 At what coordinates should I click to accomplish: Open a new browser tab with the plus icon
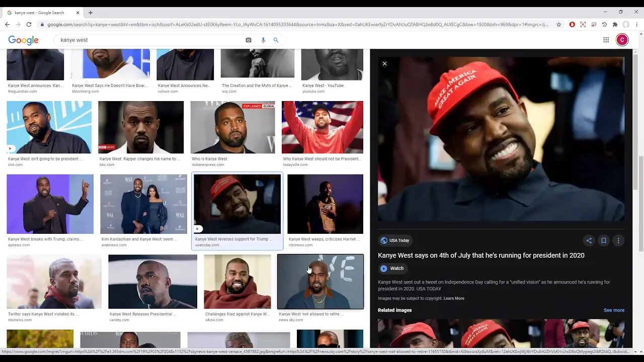(x=91, y=13)
